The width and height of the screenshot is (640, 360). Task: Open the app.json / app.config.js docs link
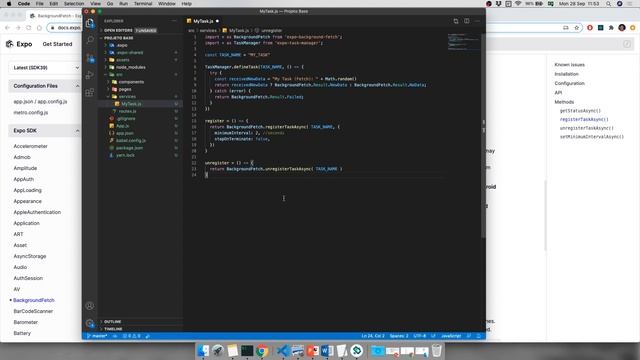click(40, 102)
